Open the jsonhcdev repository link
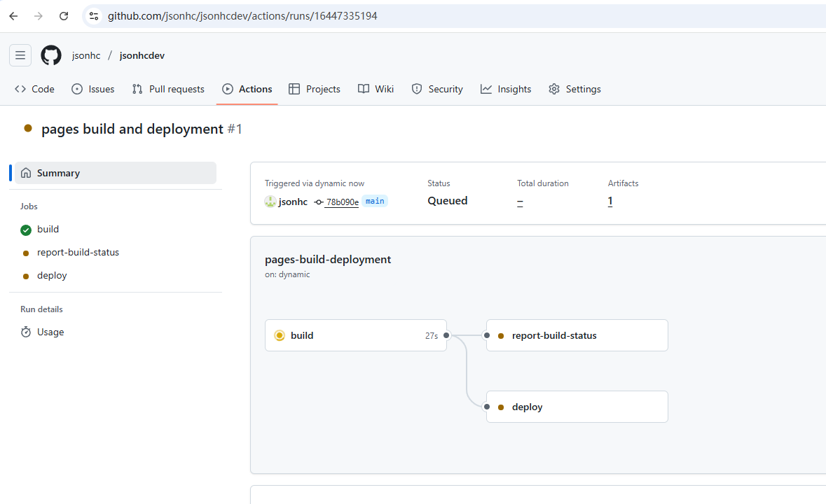826x504 pixels. (x=142, y=56)
